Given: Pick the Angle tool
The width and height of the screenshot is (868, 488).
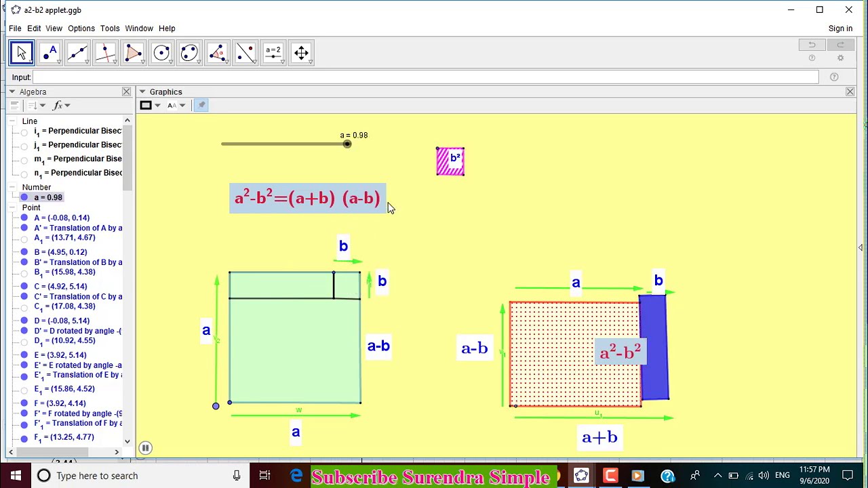Looking at the screenshot, I should (217, 53).
